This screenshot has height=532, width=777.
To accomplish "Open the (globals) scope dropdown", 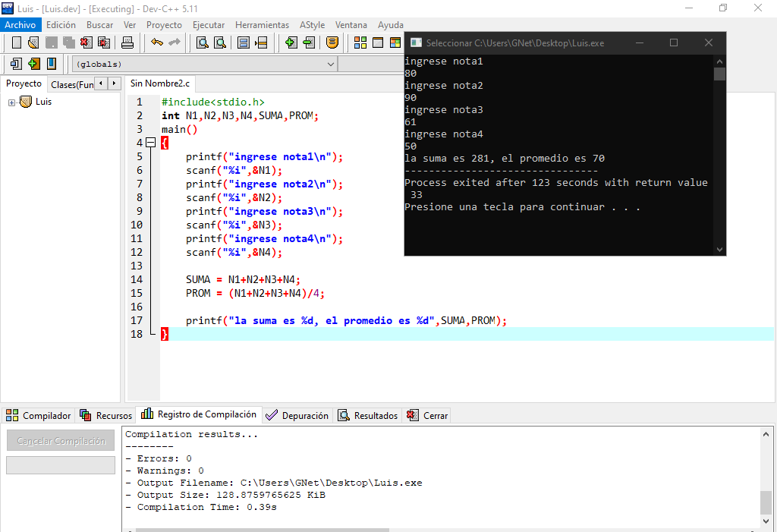I will 330,65.
